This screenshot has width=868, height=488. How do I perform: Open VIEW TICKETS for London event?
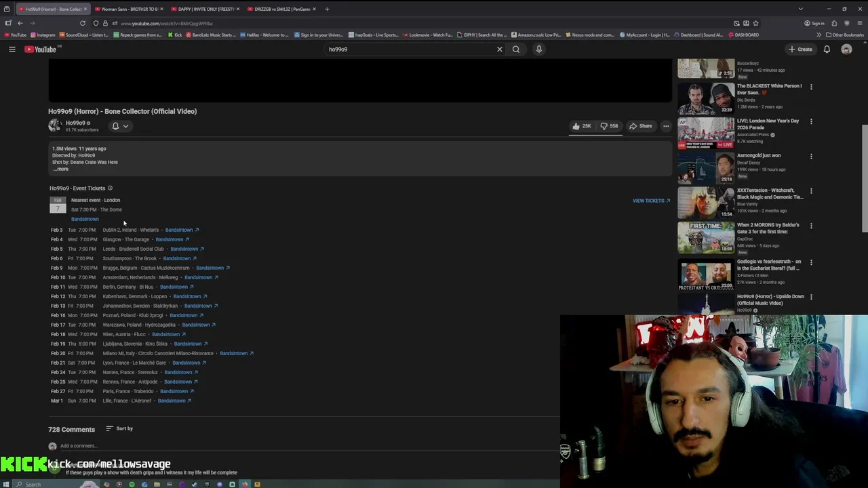[651, 201]
